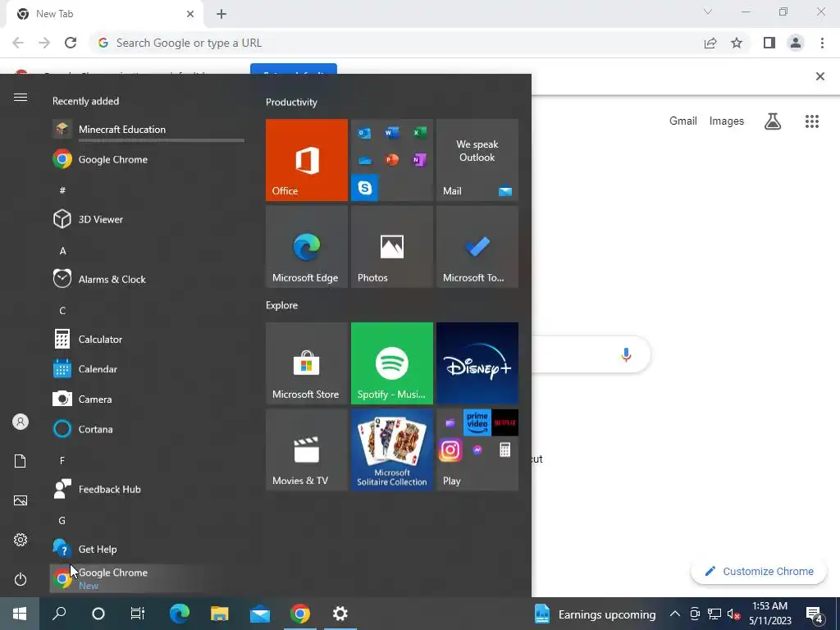Open the Disney+ tile
Image resolution: width=840 pixels, height=630 pixels.
point(477,363)
